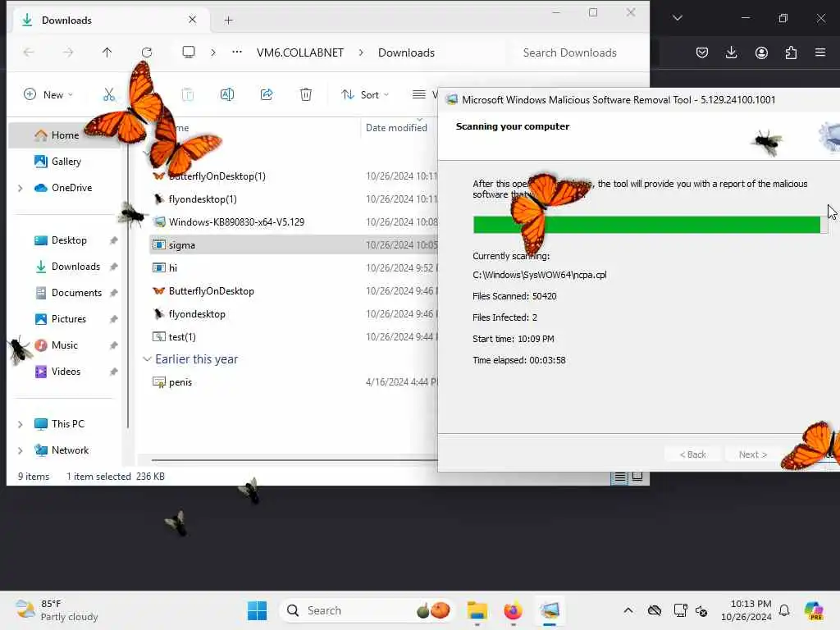Open the New item dropdown in Explorer
Viewport: 840px width, 630px height.
[48, 95]
